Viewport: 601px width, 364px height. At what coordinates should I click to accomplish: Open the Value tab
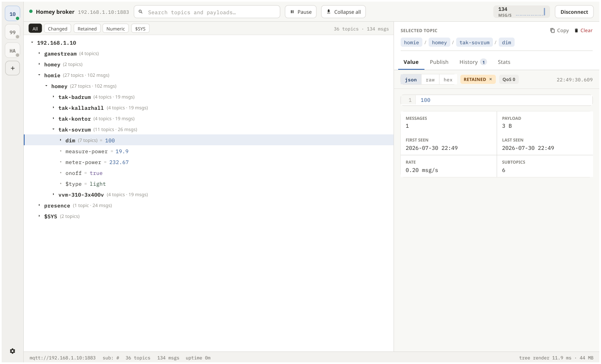[x=411, y=62]
